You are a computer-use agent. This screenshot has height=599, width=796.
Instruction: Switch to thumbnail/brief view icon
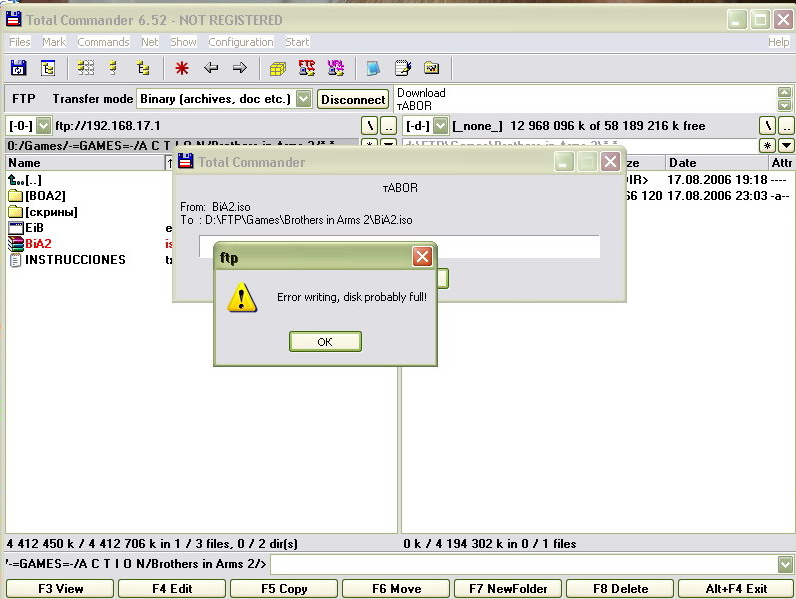(x=86, y=68)
